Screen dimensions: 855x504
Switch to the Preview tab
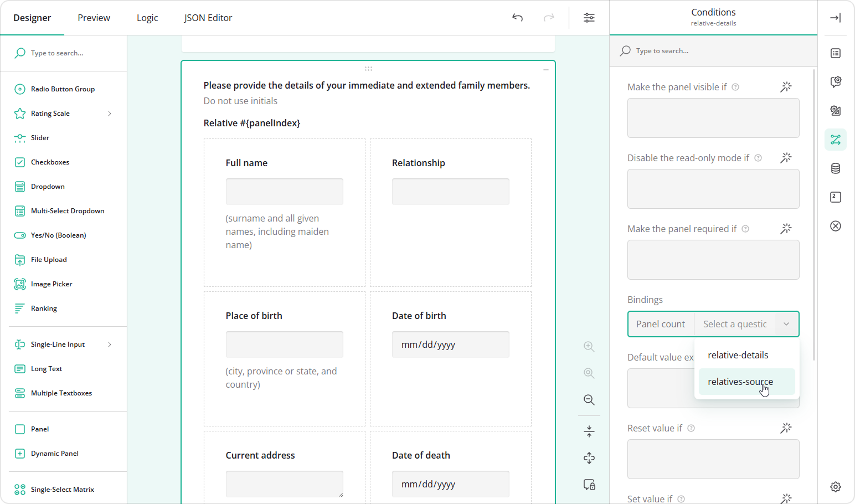93,17
